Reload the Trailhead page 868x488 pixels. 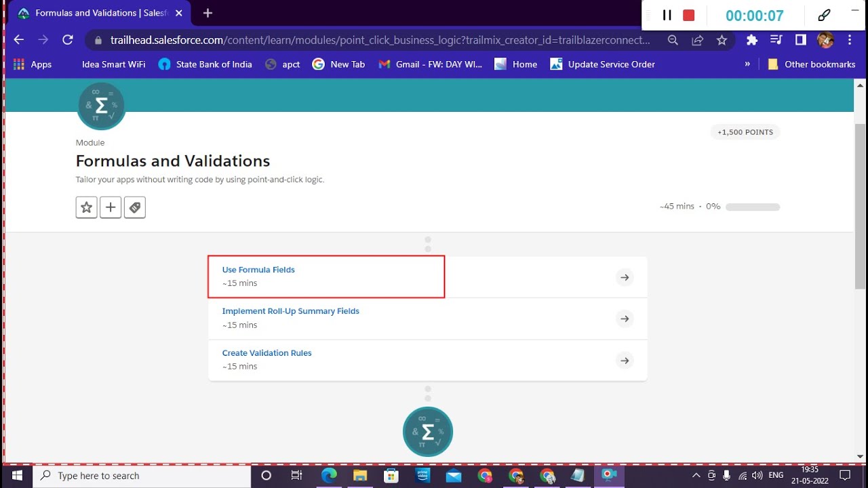[x=67, y=40]
